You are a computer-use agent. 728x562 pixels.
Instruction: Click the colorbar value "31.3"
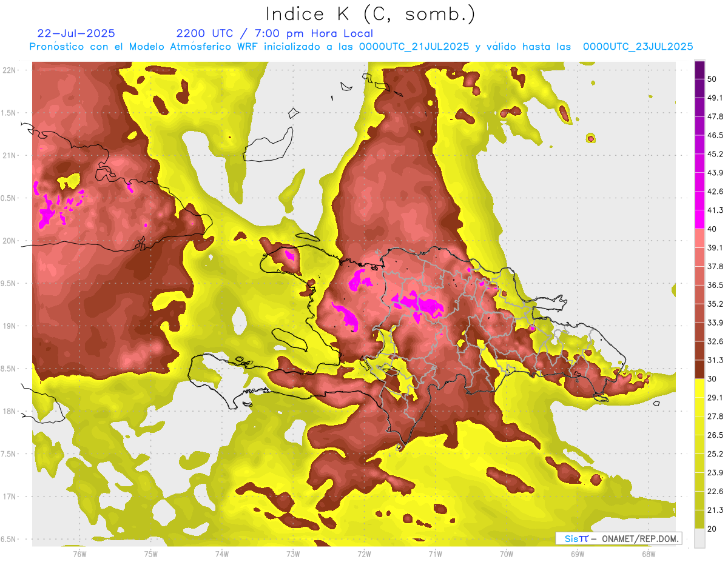coord(715,360)
